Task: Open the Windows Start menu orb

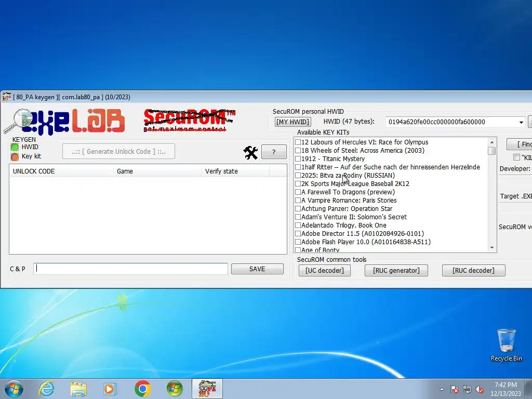Action: click(14, 389)
